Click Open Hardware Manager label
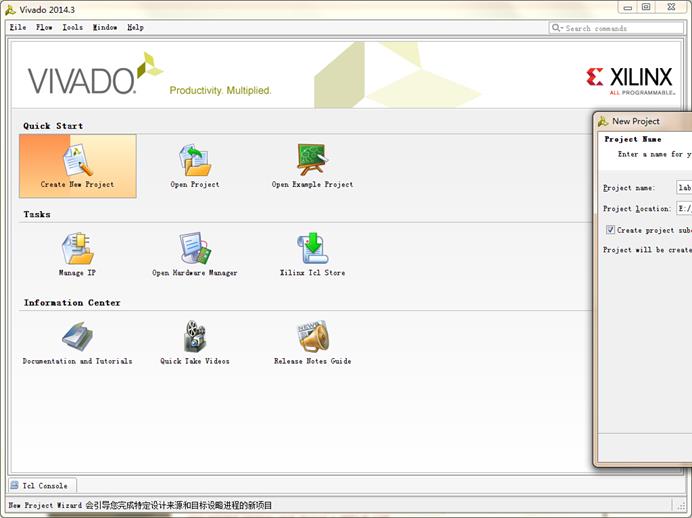Viewport: 692px width, 518px height. click(195, 273)
